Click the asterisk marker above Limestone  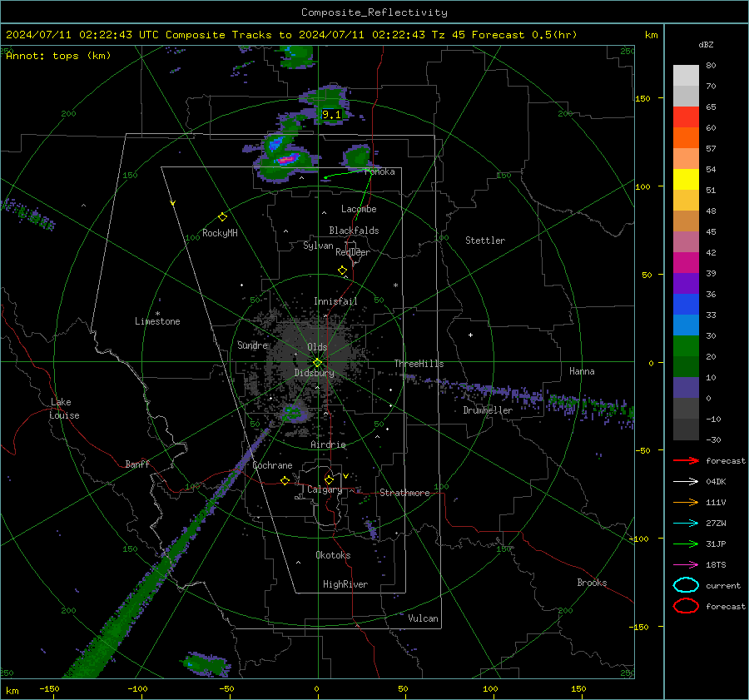click(x=158, y=314)
